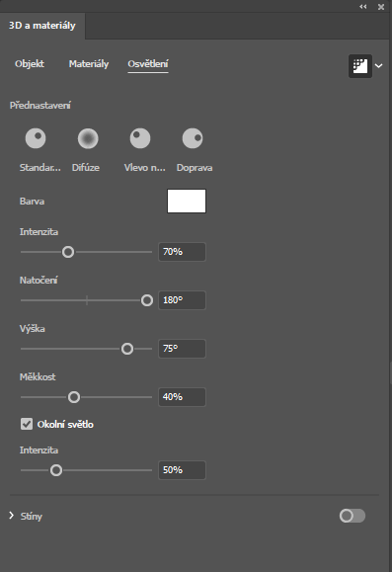Close the 3D a materiály panel
392x572 pixels.
click(381, 7)
